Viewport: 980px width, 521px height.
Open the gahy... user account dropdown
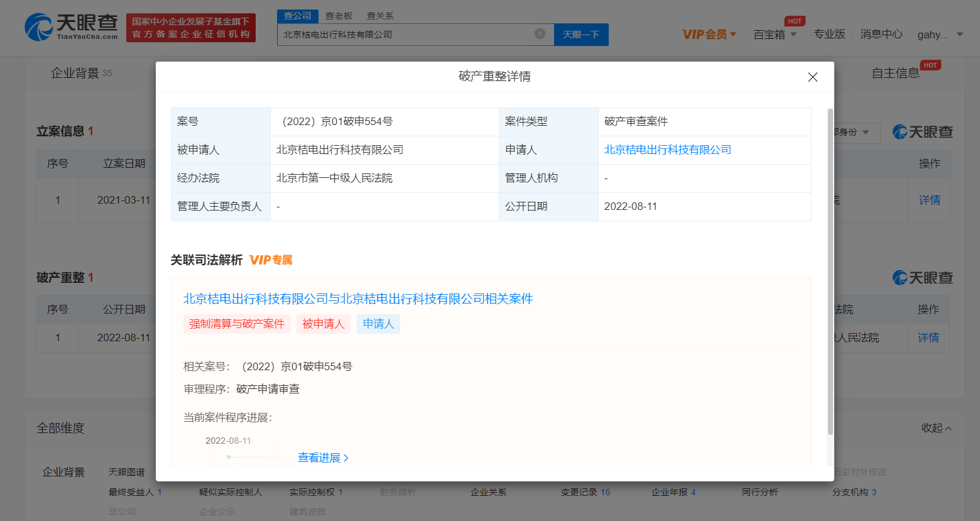coord(940,35)
